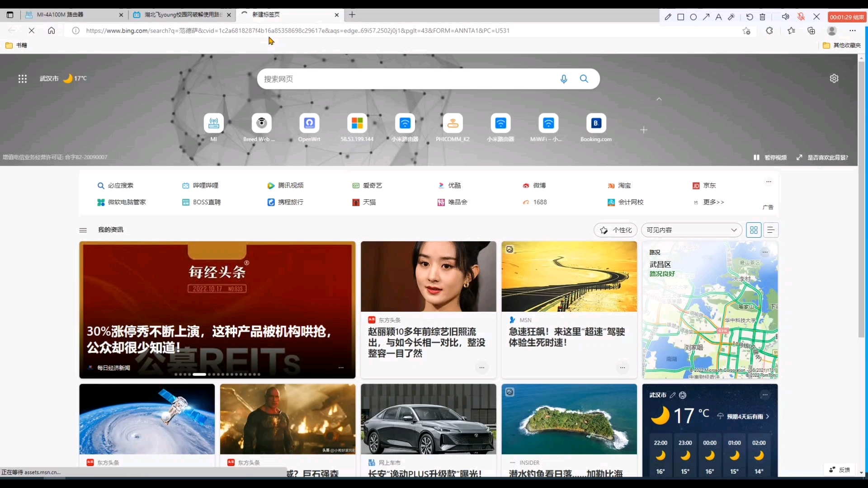This screenshot has width=868, height=488.
Task: Open more options on weather card
Action: 765,395
